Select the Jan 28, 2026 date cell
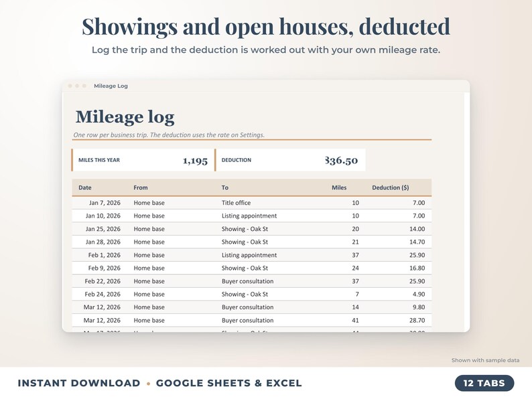This screenshot has height=399, width=532. coord(103,242)
